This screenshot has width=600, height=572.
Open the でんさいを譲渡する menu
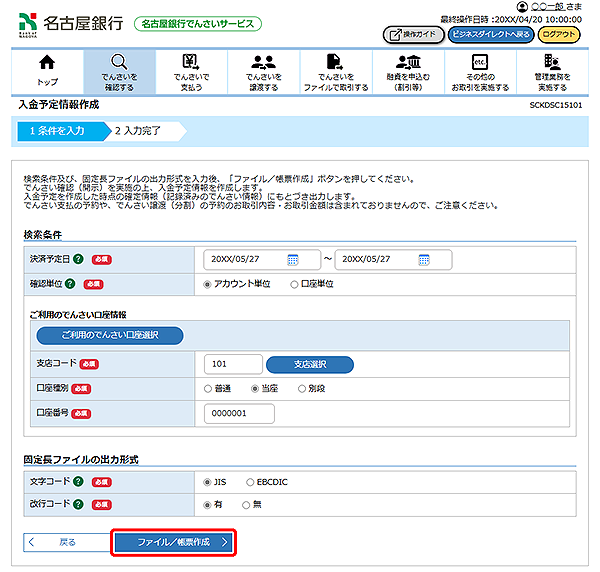pyautogui.click(x=264, y=72)
